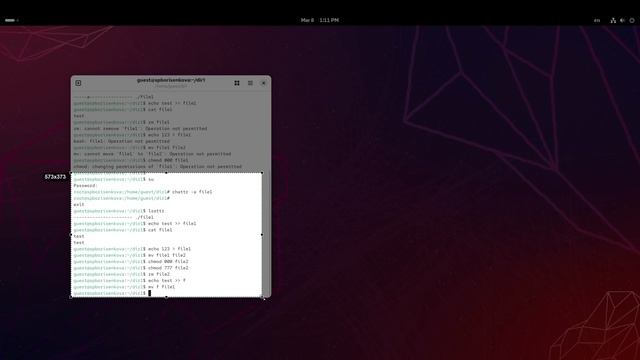Click the selection size label 573x373
Screen dimensions: 640x360
tap(55, 177)
